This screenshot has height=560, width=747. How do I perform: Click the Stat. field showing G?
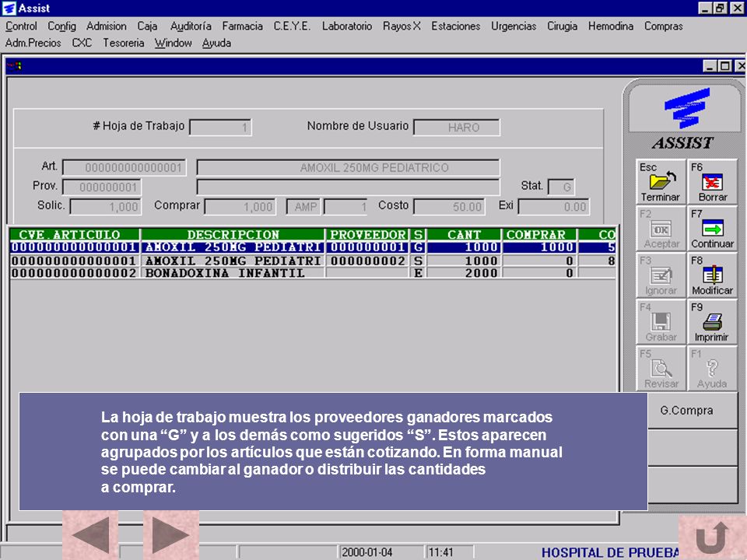(561, 187)
